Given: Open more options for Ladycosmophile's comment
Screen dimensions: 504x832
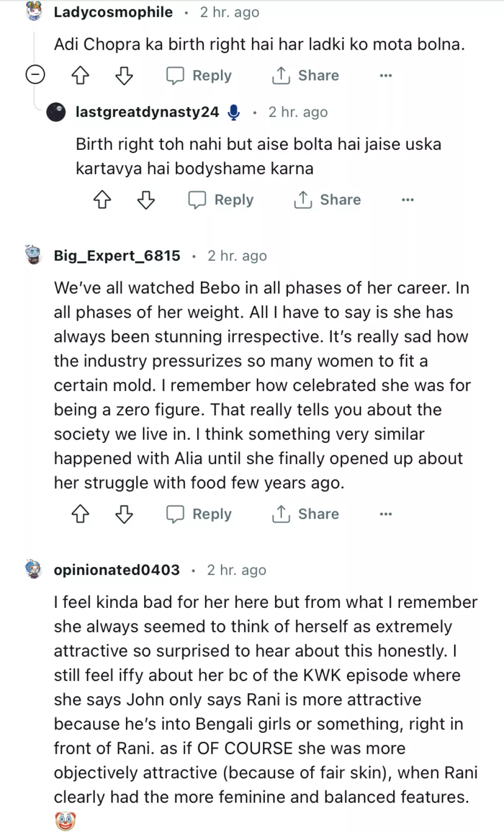Looking at the screenshot, I should click(386, 76).
